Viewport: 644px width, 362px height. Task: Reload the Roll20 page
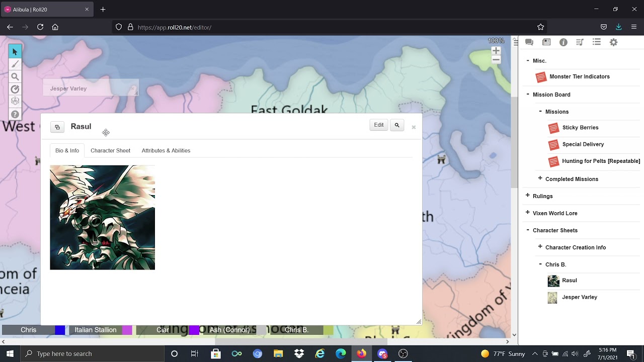point(40,27)
